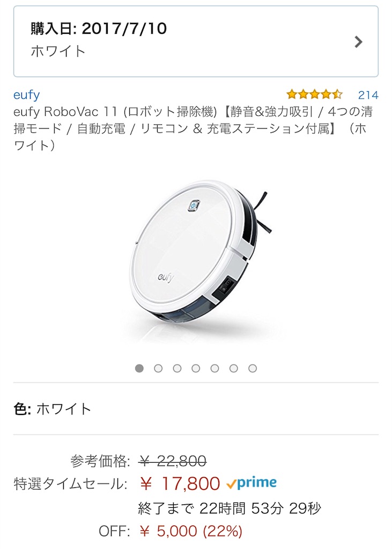
Task: Select the sixth image carousel dot
Action: click(x=234, y=368)
